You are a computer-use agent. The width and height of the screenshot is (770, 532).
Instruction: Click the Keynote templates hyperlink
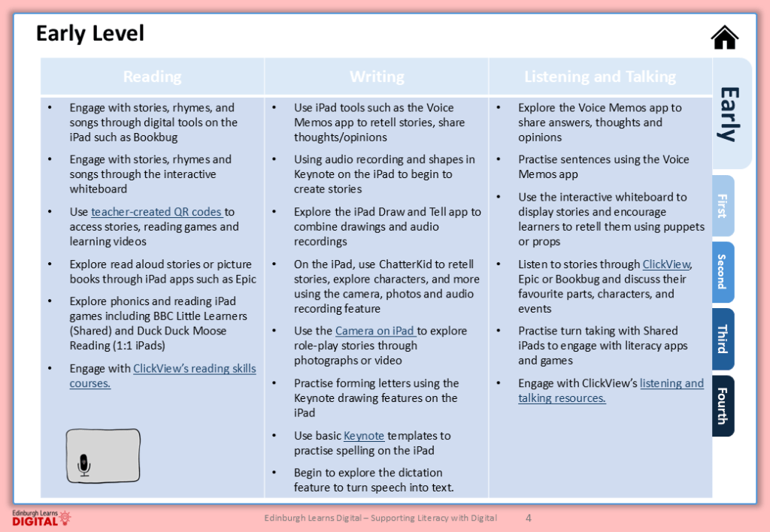click(x=364, y=436)
